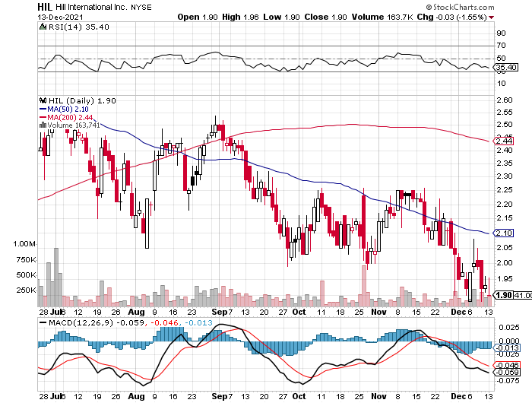Click the MACD signal value -0.046
The height and width of the screenshot is (403, 532).
click(x=165, y=322)
